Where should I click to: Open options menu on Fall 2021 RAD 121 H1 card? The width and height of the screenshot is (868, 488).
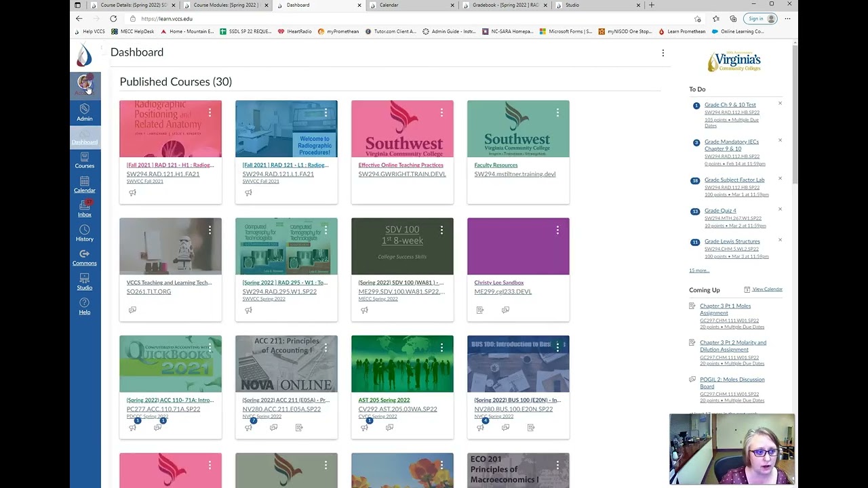point(210,113)
